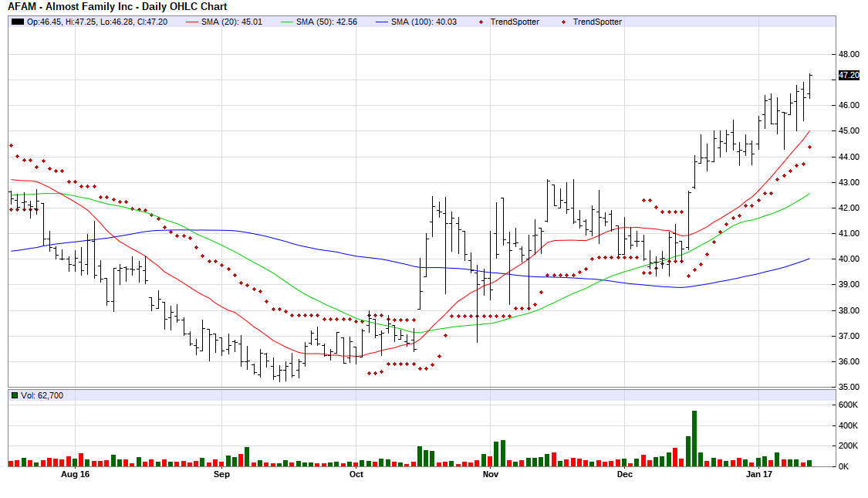Click the second TrendSpotter legend label
The image size is (868, 498).
597,22
